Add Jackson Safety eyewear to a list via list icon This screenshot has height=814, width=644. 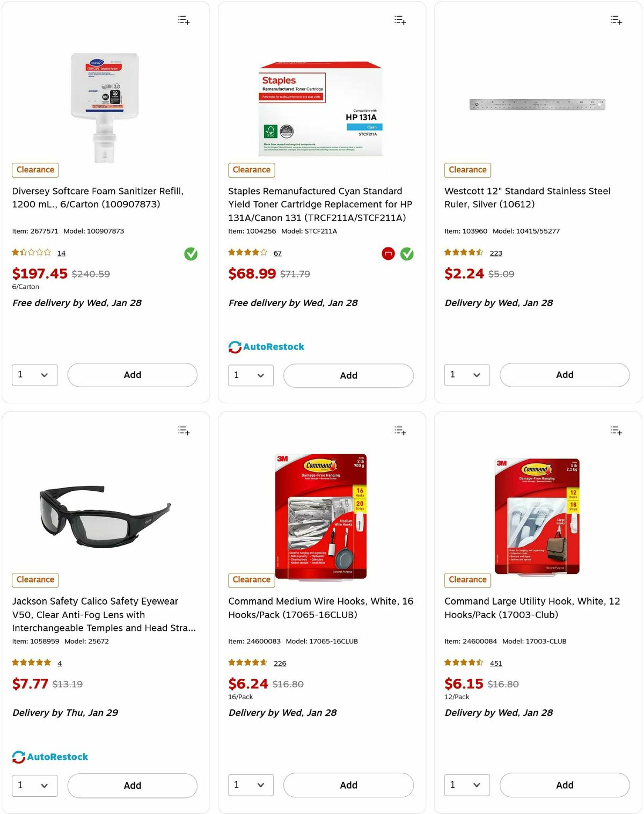tap(183, 430)
